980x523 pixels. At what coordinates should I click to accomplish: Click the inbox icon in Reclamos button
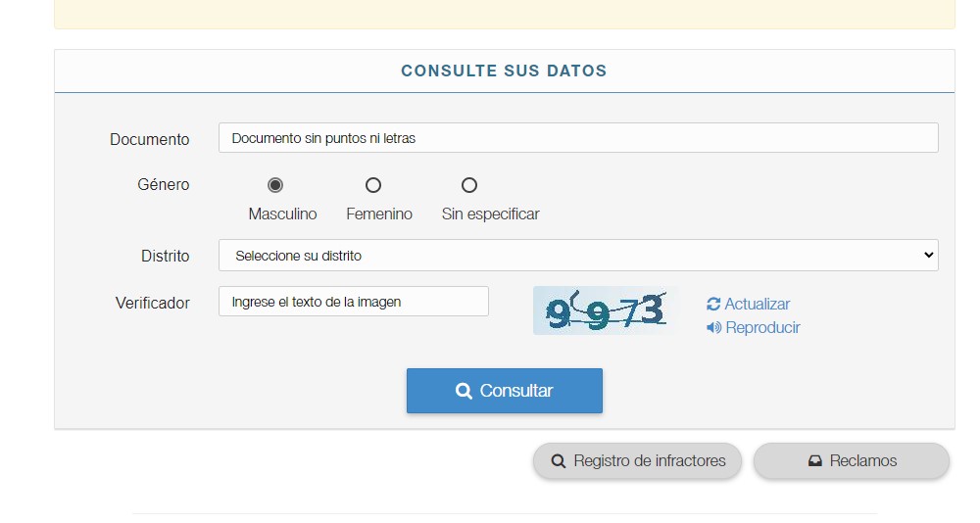(814, 461)
